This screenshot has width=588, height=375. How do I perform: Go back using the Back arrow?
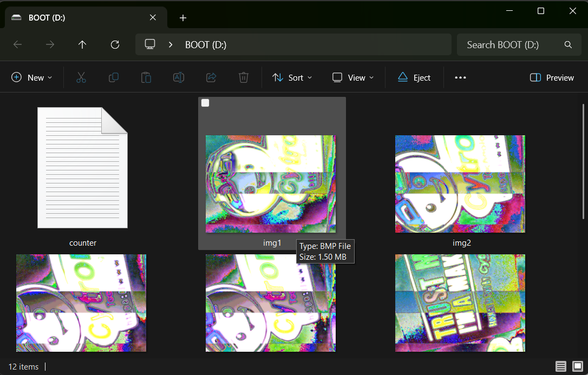pos(18,44)
